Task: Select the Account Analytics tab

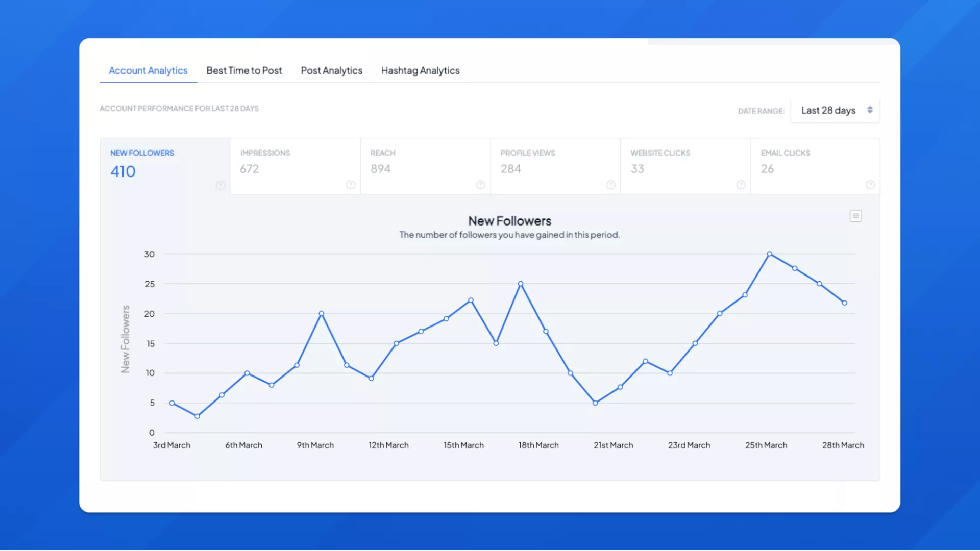Action: click(x=148, y=71)
